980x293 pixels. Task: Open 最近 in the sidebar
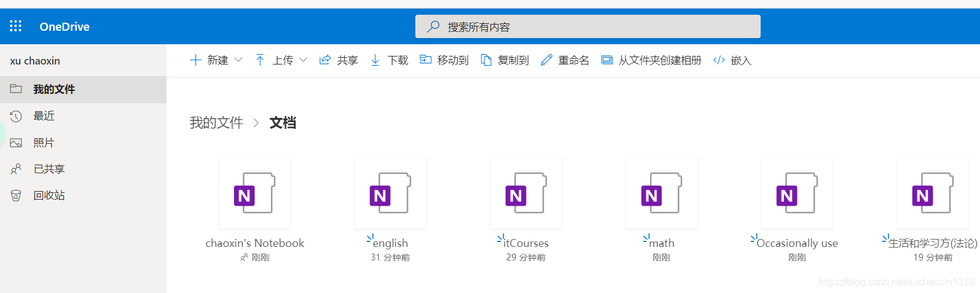[x=83, y=115]
